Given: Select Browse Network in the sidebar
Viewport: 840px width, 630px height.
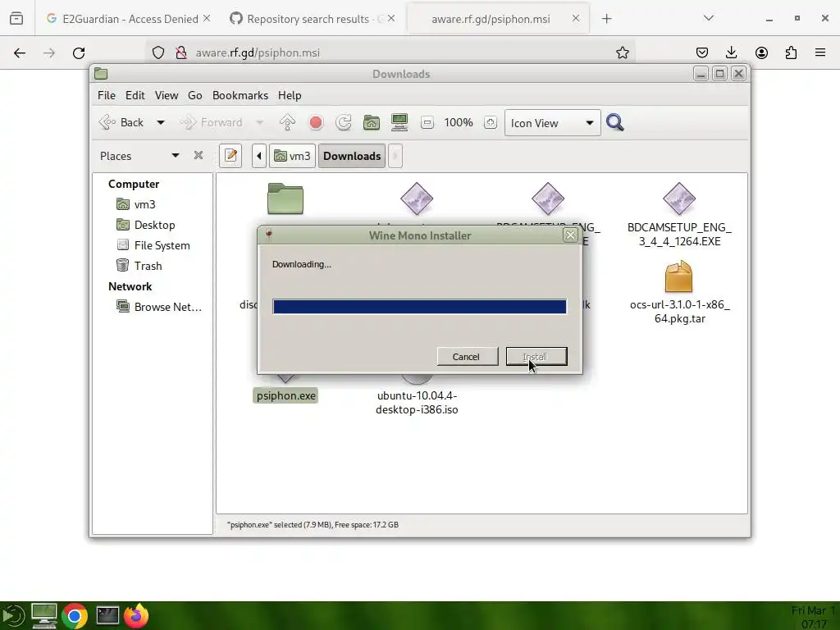Looking at the screenshot, I should (x=159, y=307).
